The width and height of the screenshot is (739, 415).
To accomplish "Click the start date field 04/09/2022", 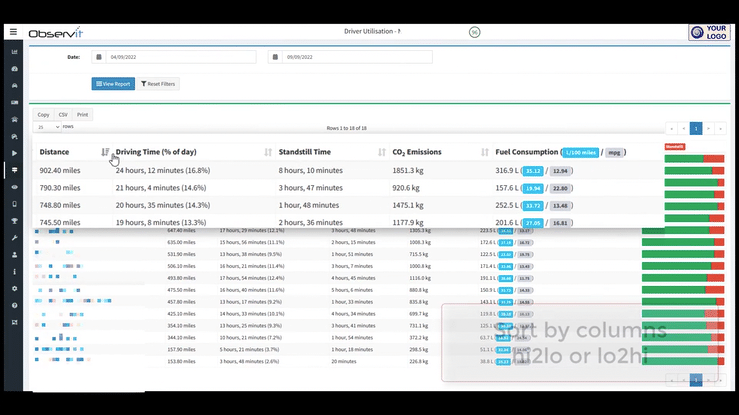I will pyautogui.click(x=181, y=57).
